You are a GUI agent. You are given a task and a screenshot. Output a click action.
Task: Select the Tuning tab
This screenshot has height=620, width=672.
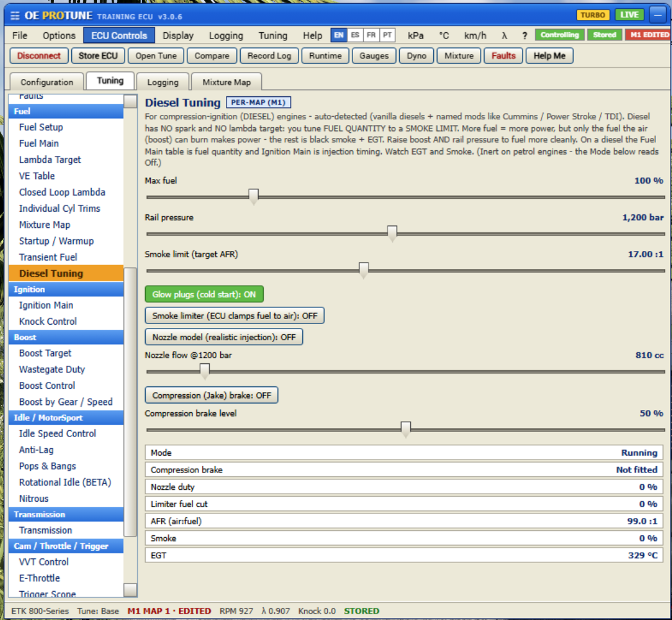(110, 81)
